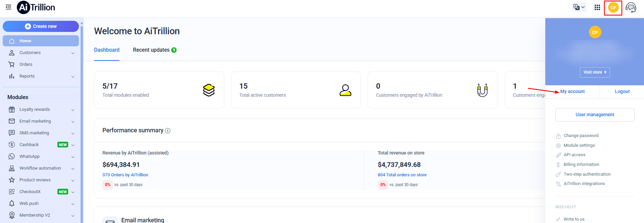
Task: Click the $4,737,849.68 total revenue value
Action: pos(399,165)
